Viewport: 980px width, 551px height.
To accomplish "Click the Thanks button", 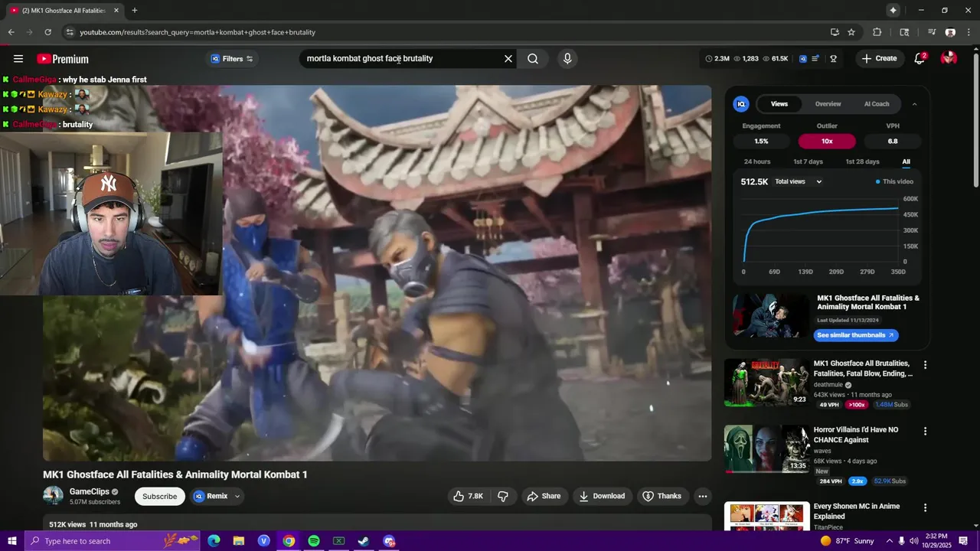I will (661, 496).
